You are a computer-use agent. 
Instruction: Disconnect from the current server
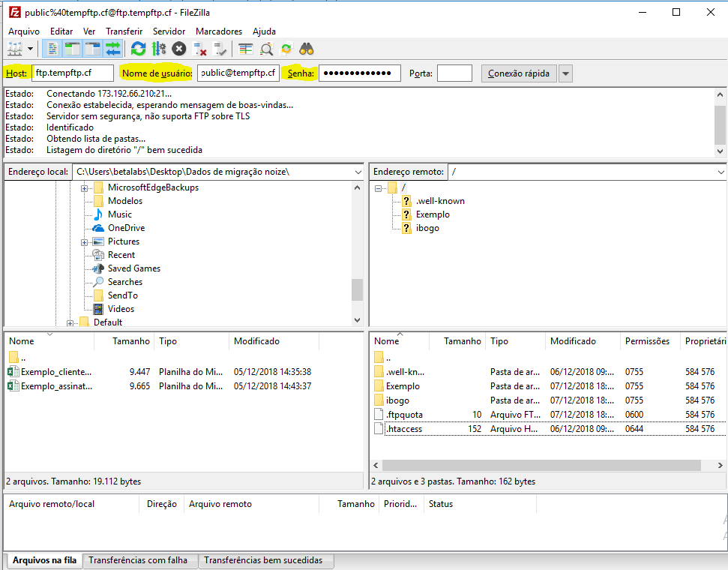point(200,49)
